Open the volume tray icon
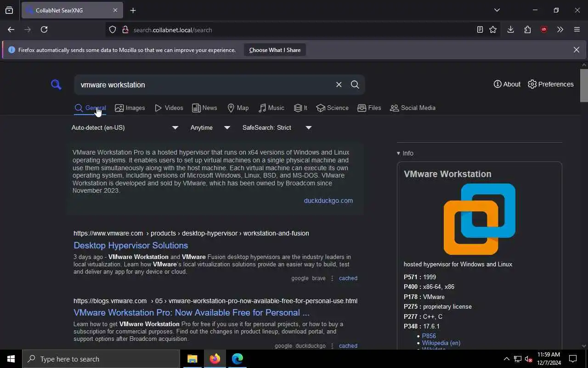The image size is (588, 368). point(529,359)
